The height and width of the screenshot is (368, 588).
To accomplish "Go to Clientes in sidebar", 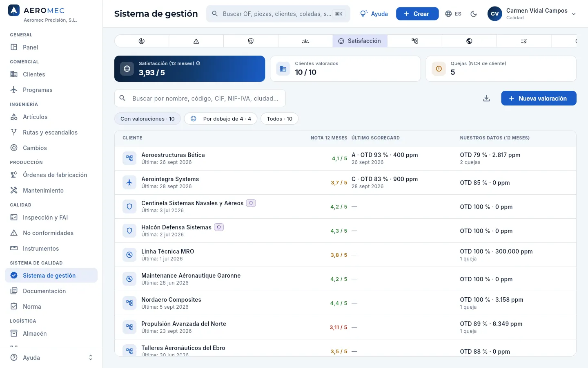I will pos(51,74).
